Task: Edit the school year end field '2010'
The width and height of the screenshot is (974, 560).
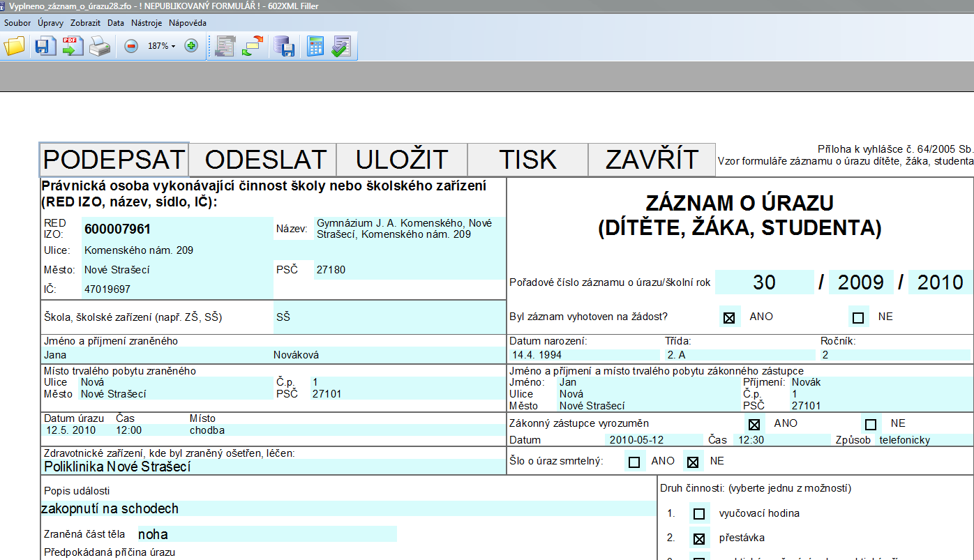Action: click(941, 282)
